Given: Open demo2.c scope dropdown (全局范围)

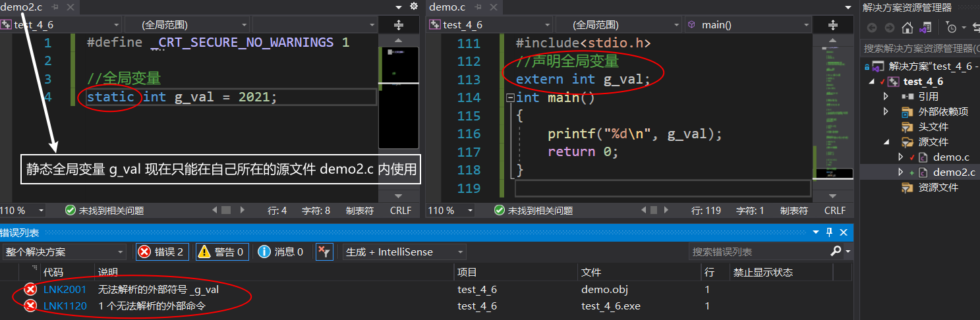Looking at the screenshot, I should [187, 24].
